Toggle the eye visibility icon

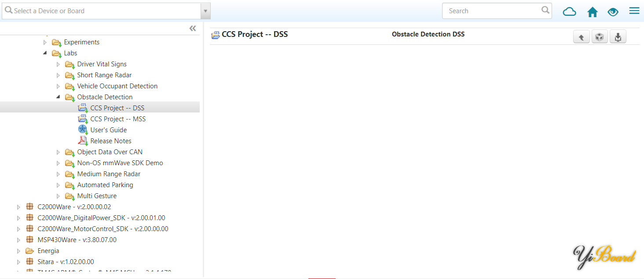pyautogui.click(x=613, y=12)
